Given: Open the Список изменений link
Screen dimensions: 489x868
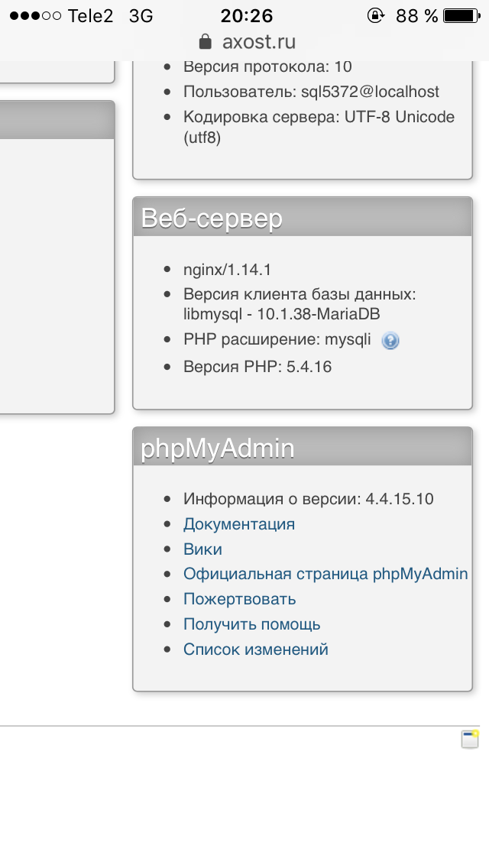Looking at the screenshot, I should [x=255, y=649].
